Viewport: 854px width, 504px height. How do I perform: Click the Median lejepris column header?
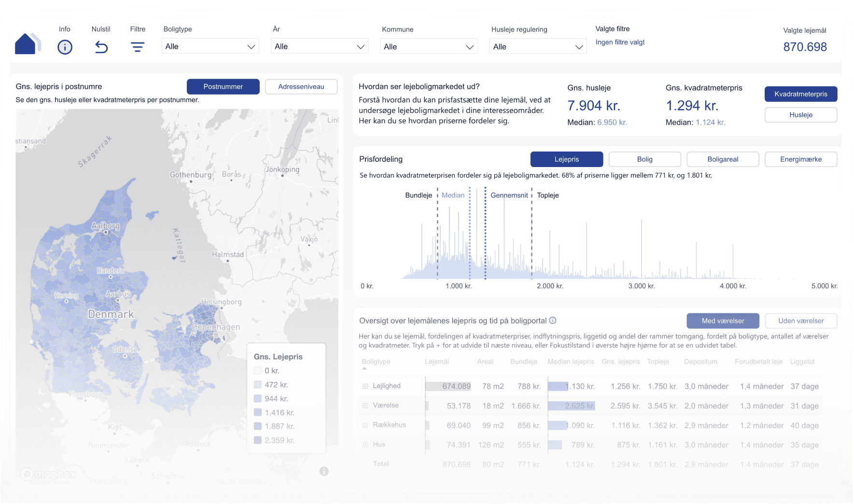[571, 362]
